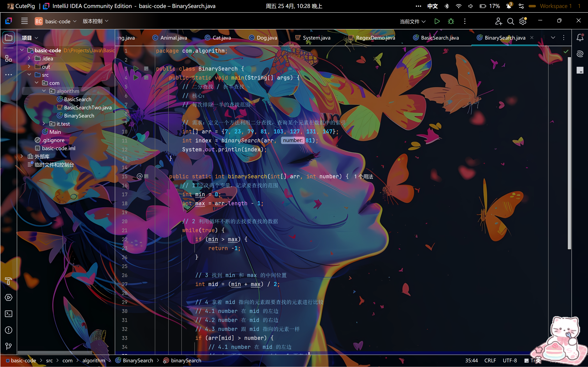588x367 pixels.
Task: Open the Notifications panel
Action: [580, 37]
